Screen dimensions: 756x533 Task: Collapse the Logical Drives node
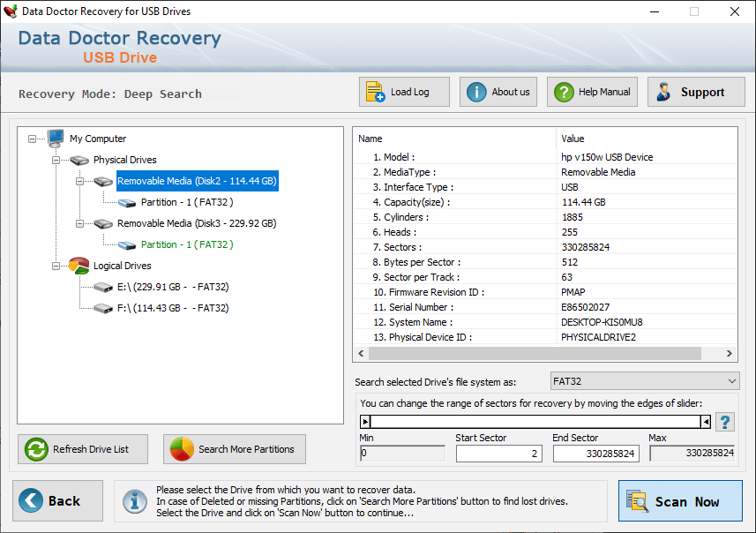click(x=56, y=266)
